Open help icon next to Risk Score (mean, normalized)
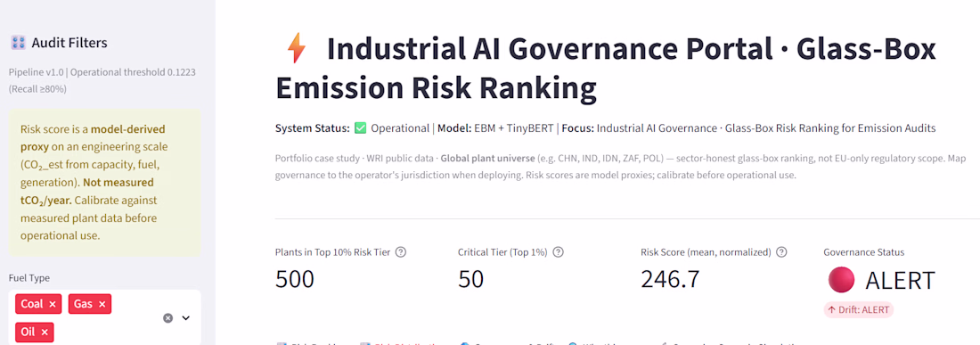This screenshot has height=345, width=980. pos(781,252)
